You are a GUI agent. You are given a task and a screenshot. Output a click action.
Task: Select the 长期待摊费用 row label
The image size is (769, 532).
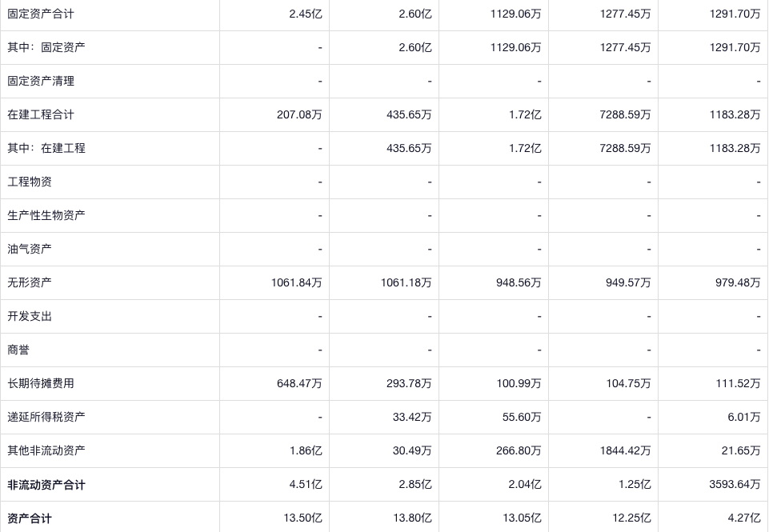coord(41,383)
